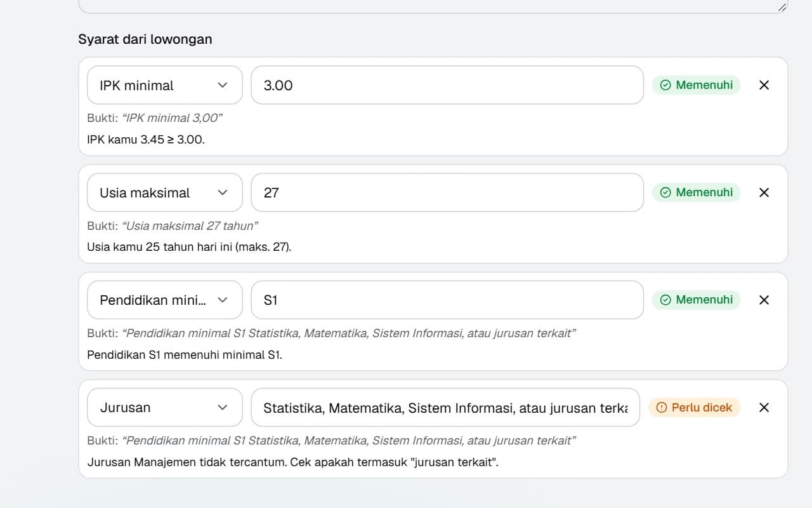Click the Bukti quote under the Jurusan field
Viewport: 812px width, 508px height.
(349, 440)
